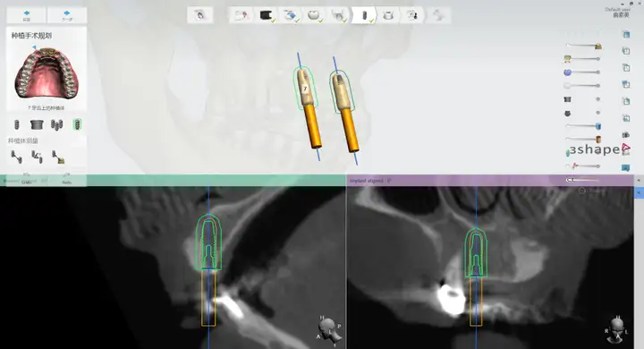
Task: Toggle visibility of the dark crown object
Action: 568,113
